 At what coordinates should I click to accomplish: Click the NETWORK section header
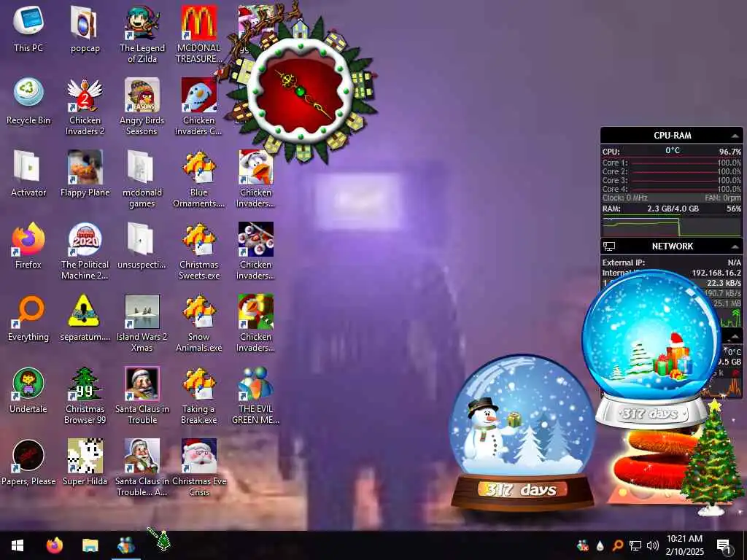click(672, 246)
